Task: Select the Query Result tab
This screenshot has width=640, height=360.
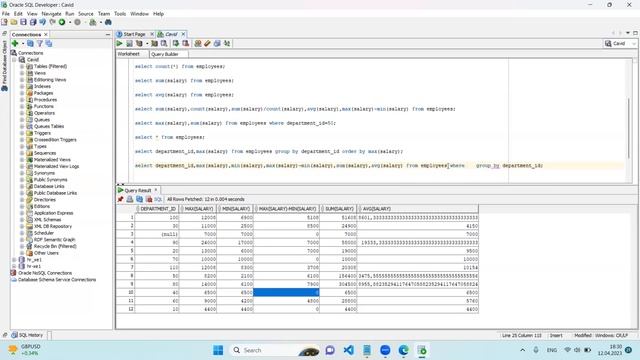Action: 138,190
